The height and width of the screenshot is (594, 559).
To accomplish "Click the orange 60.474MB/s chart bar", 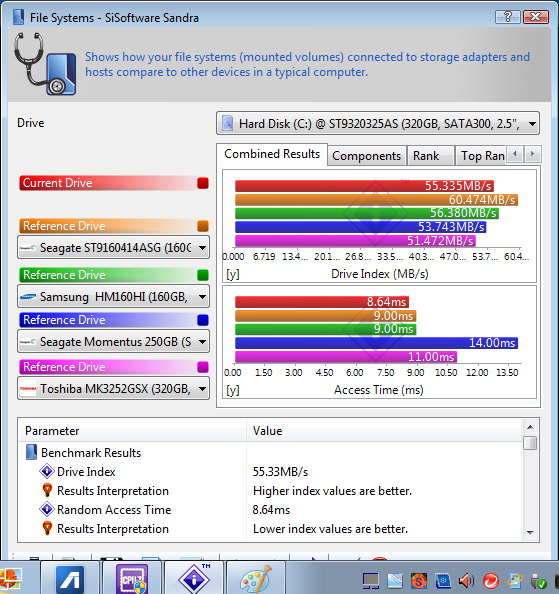I will (376, 199).
